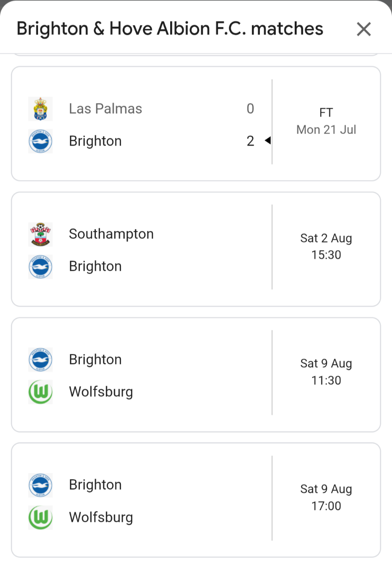Image resolution: width=392 pixels, height=564 pixels.
Task: Tap Brighton crest in Las Palmas match
Action: click(x=40, y=141)
